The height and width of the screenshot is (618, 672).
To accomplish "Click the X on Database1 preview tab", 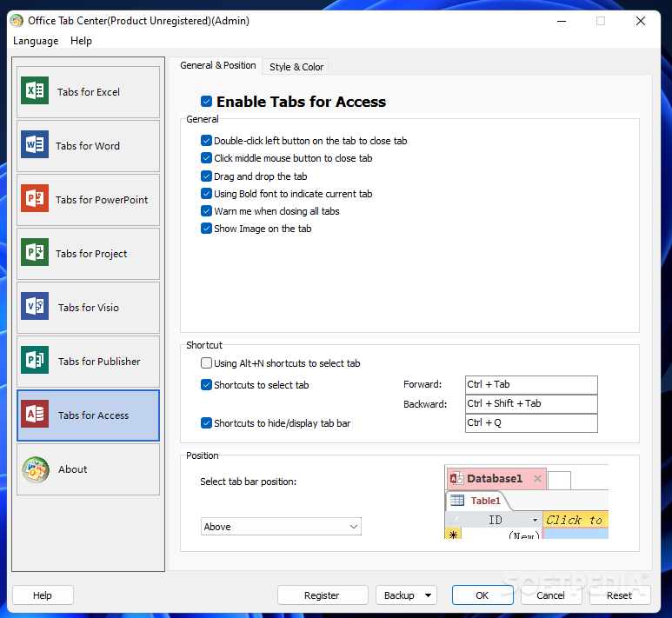I will tap(537, 478).
